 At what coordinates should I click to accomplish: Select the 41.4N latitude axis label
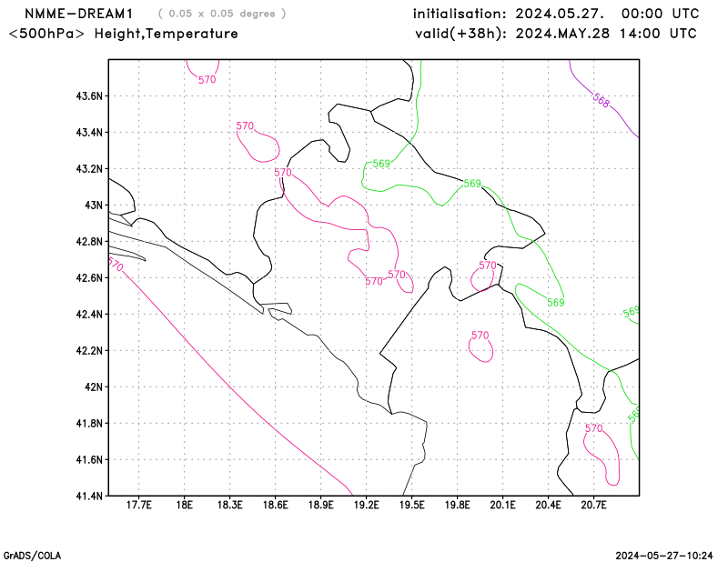click(x=89, y=496)
